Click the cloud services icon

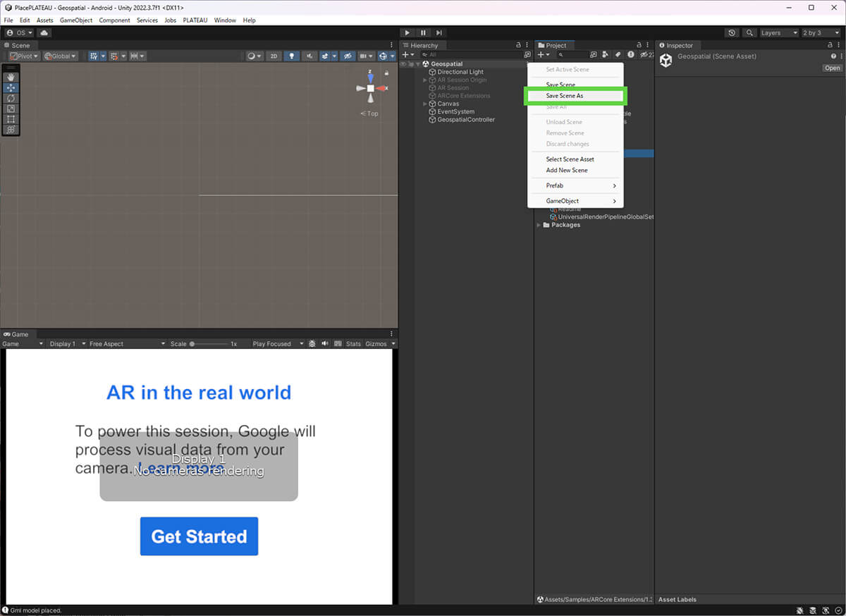pos(44,32)
